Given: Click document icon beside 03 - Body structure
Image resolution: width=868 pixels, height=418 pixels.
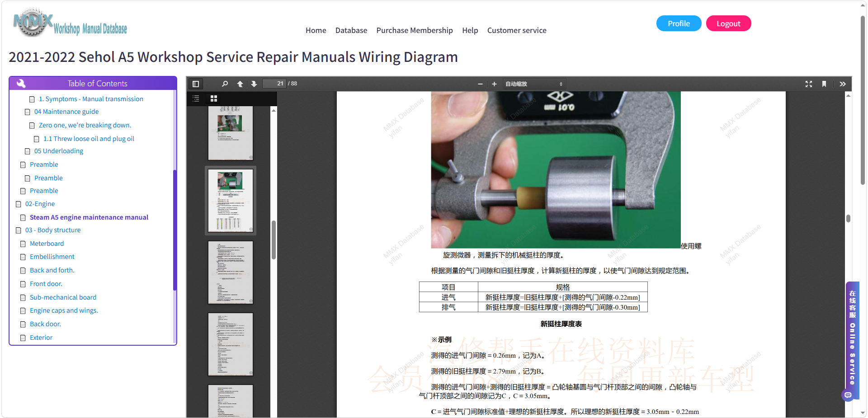Looking at the screenshot, I should [x=19, y=230].
